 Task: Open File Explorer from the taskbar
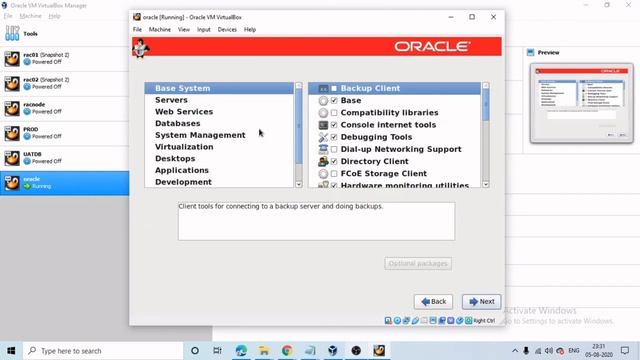[x=264, y=351]
